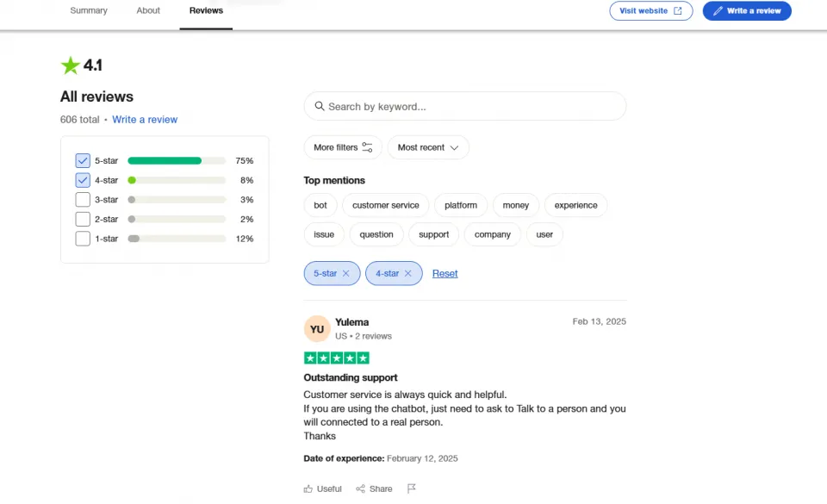This screenshot has width=827, height=504.
Task: Uncheck the 5-star rating filter checkbox
Action: click(82, 160)
